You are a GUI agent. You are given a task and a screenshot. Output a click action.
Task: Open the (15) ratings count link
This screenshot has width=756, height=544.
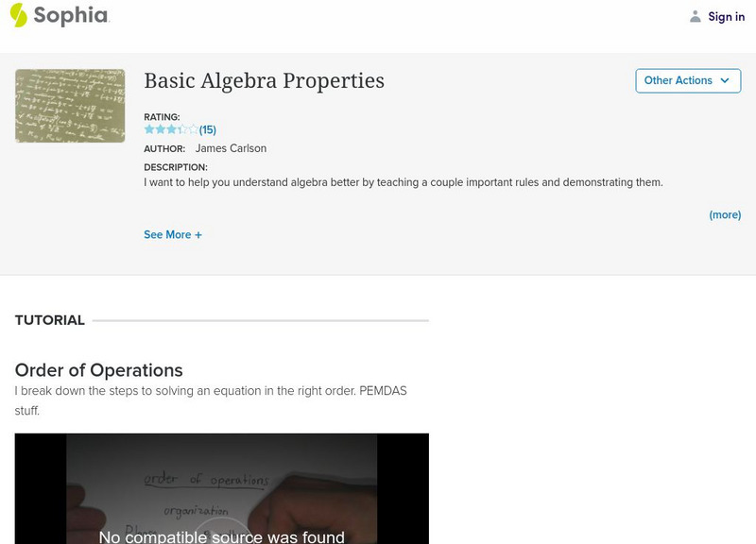[x=208, y=129]
